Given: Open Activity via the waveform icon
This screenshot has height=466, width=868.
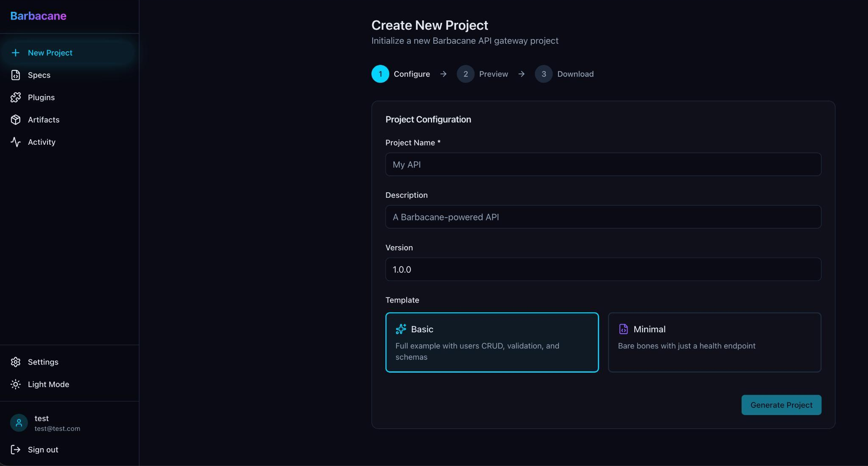Looking at the screenshot, I should [15, 142].
